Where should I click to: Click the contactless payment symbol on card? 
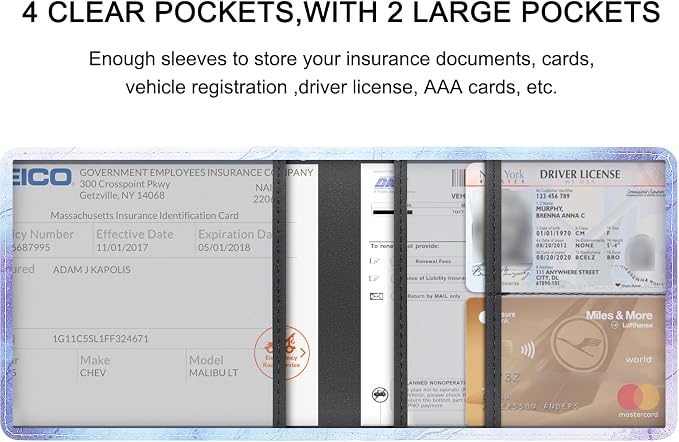click(x=527, y=350)
